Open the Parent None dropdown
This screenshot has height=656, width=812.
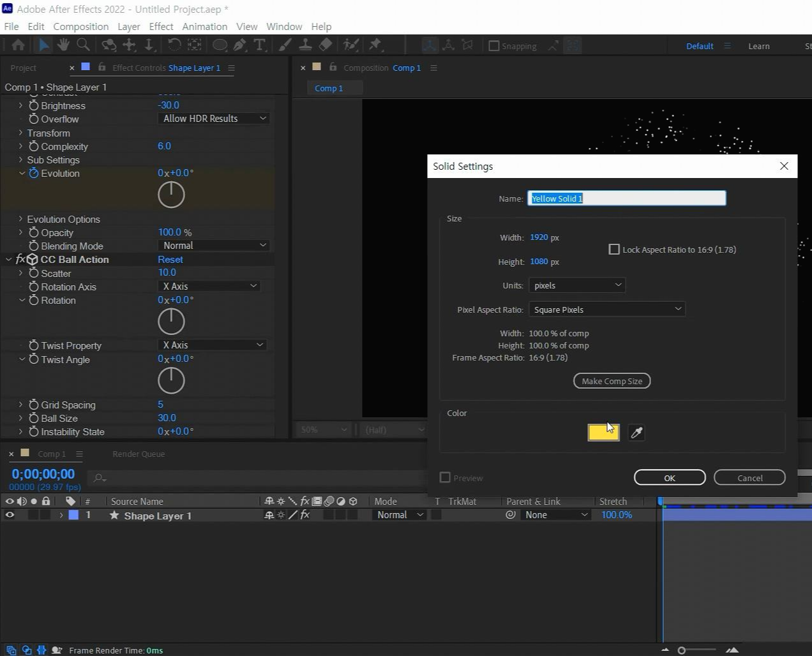pyautogui.click(x=555, y=515)
